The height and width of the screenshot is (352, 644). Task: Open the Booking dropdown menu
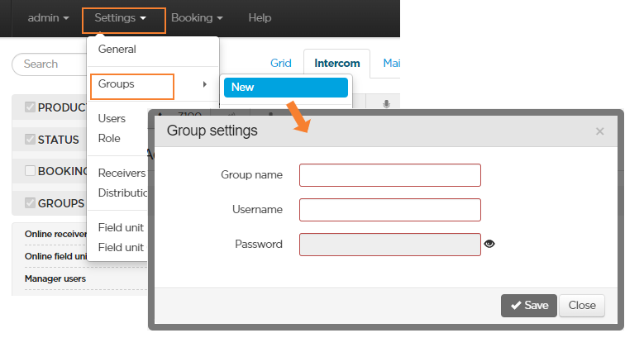click(x=197, y=17)
